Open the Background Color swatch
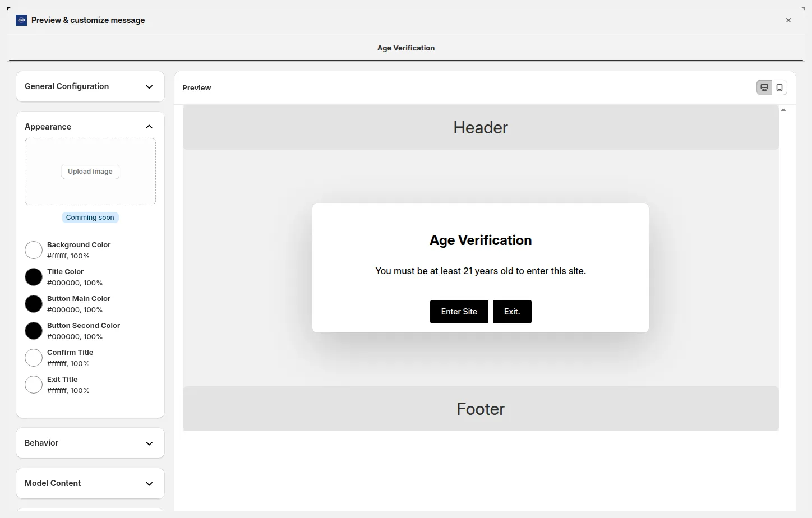 (34, 250)
